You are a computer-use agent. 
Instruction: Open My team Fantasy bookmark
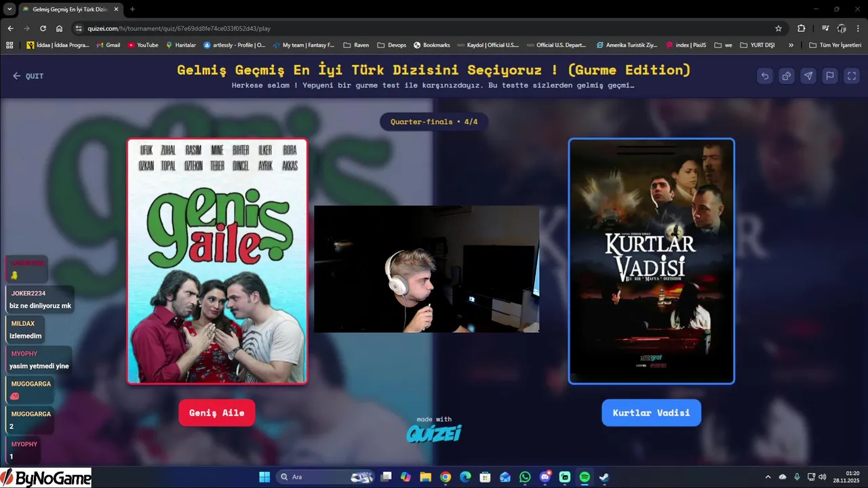point(304,45)
